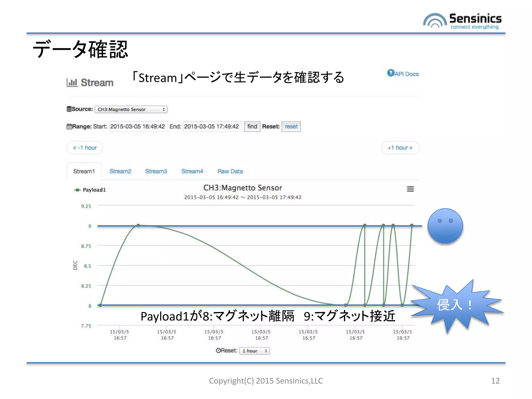Click the DEC axis title
The image size is (532, 399).
75,265
